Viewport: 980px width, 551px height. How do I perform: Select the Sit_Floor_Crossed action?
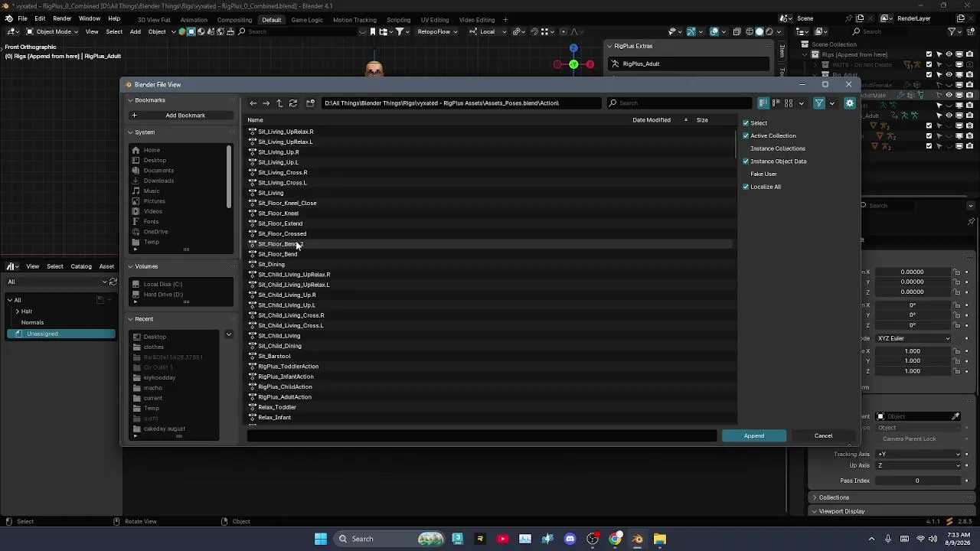(283, 234)
